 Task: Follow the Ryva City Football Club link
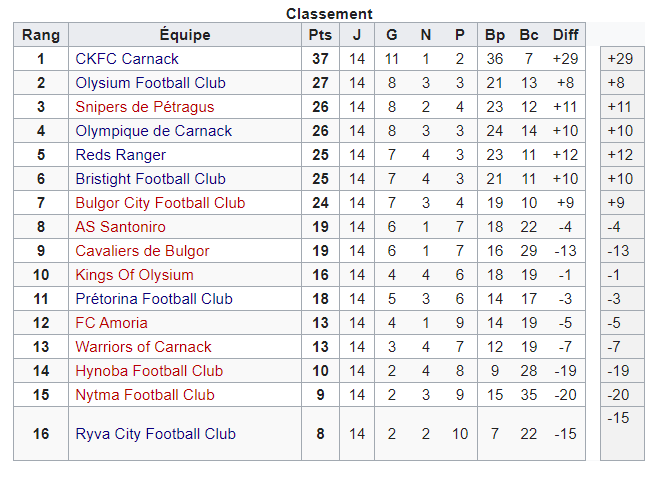tap(155, 434)
